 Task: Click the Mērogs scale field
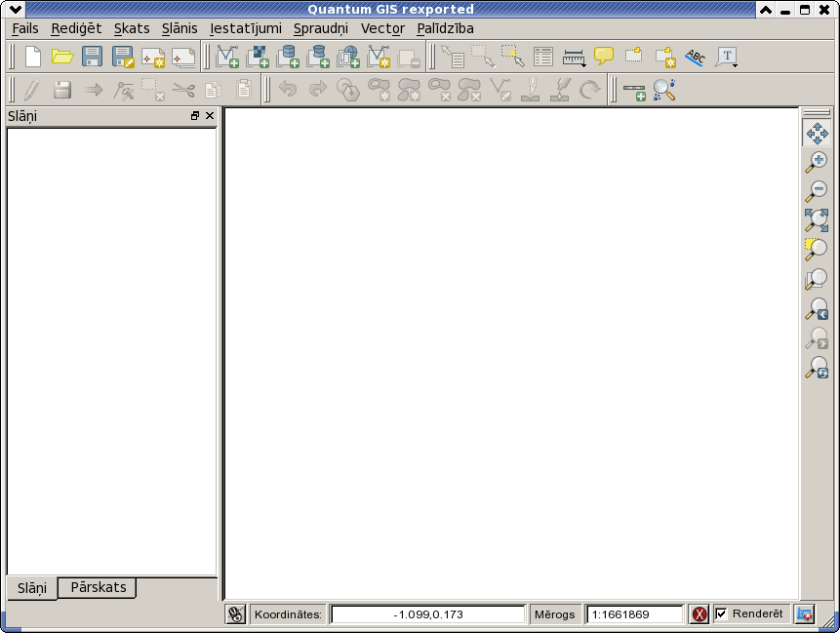tap(635, 614)
